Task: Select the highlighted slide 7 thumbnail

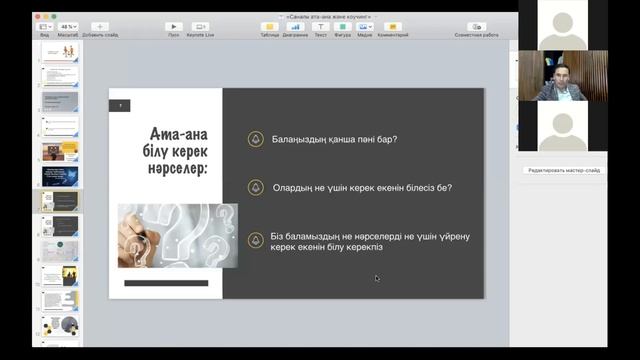Action: point(60,202)
